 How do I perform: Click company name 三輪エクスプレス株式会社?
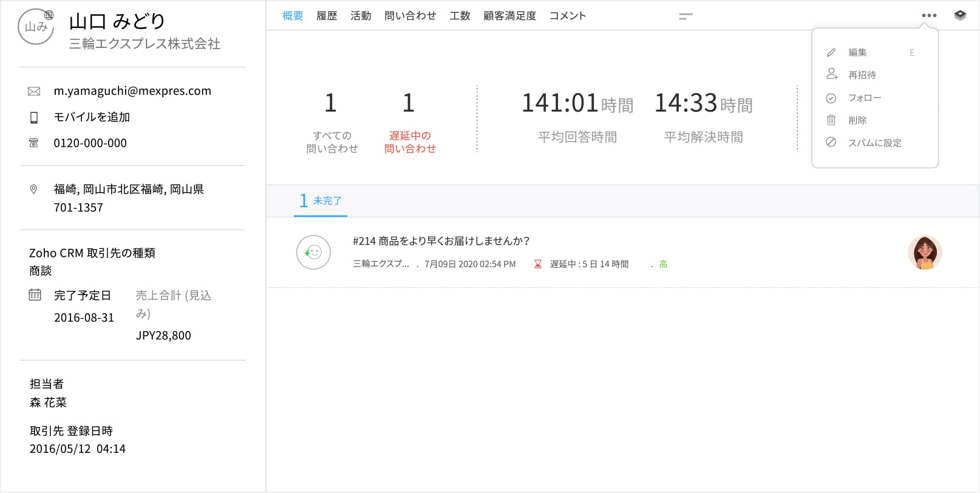(145, 44)
